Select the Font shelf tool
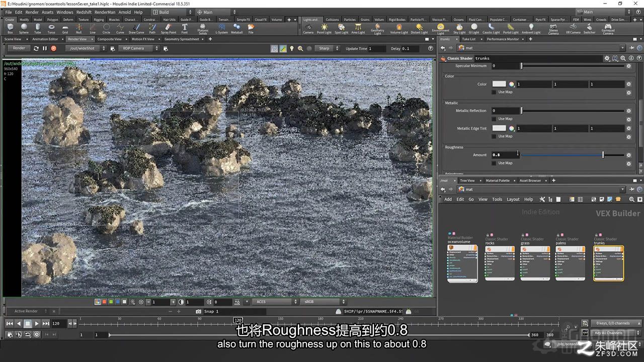Viewport: 644px width, 362px height. pyautogui.click(x=185, y=29)
